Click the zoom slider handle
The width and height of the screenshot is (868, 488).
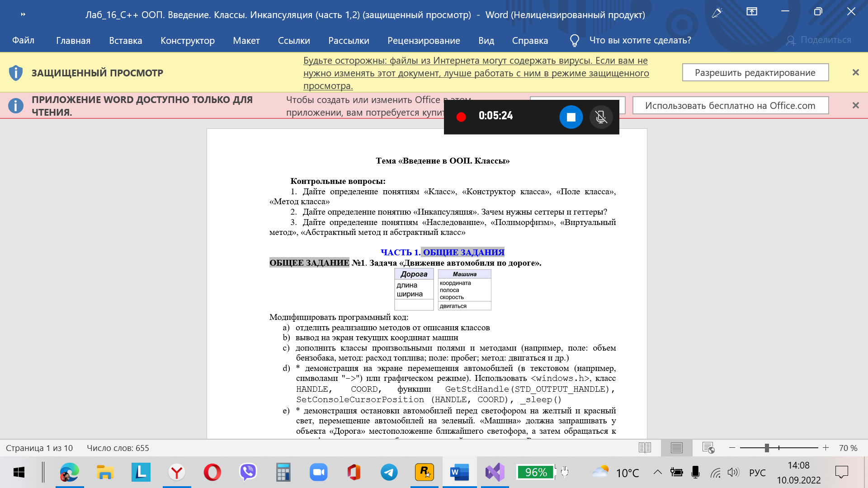click(767, 448)
